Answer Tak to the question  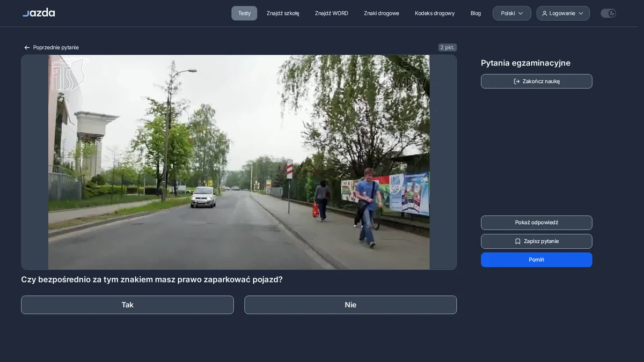coord(127,305)
